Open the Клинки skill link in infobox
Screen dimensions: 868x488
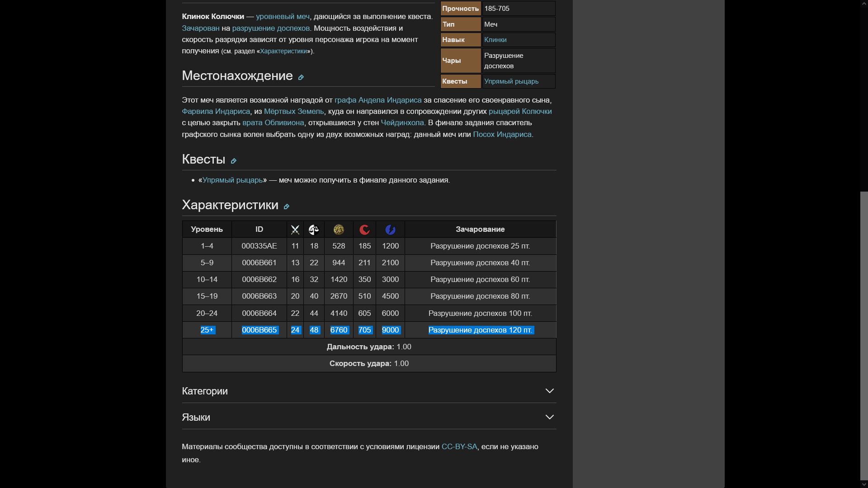pyautogui.click(x=495, y=40)
